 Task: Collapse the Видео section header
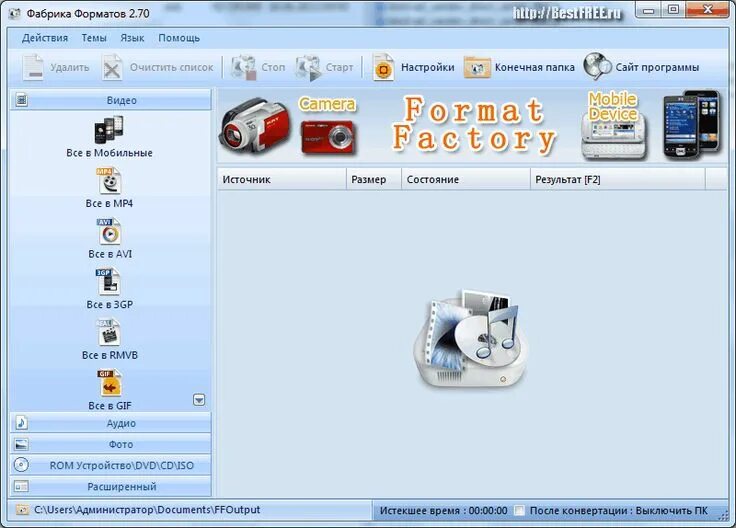click(x=111, y=100)
